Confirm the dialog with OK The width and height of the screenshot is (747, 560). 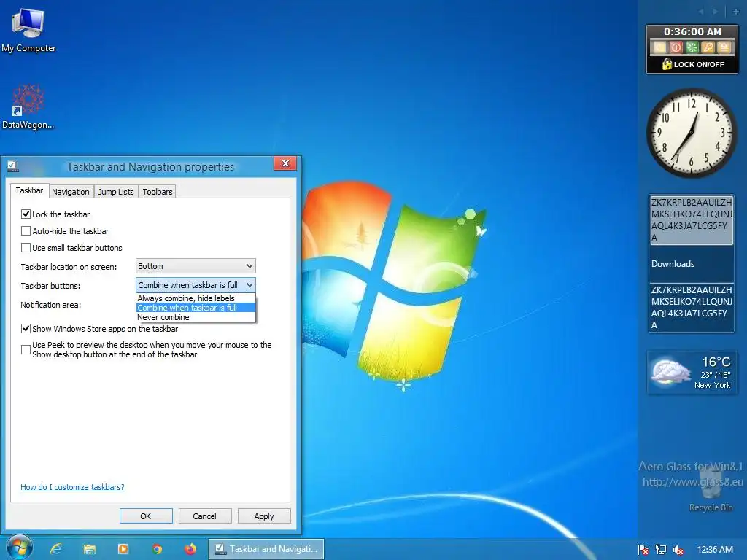tap(146, 516)
